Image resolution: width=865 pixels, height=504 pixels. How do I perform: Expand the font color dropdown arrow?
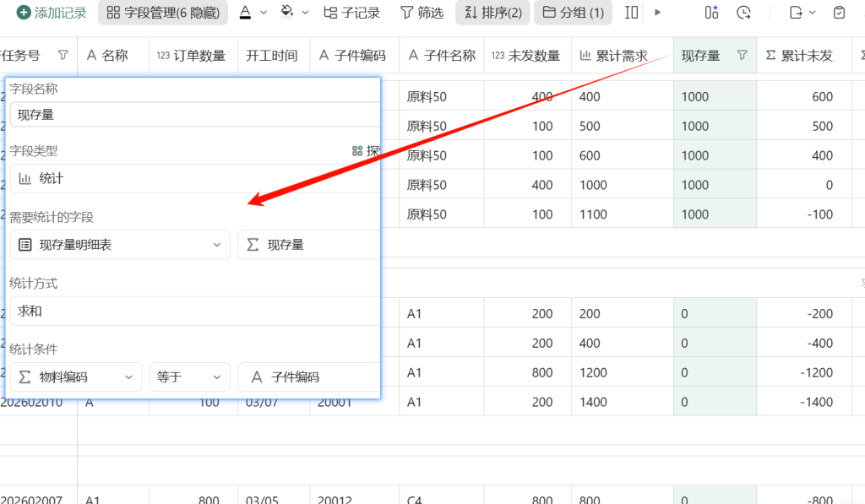click(x=264, y=12)
